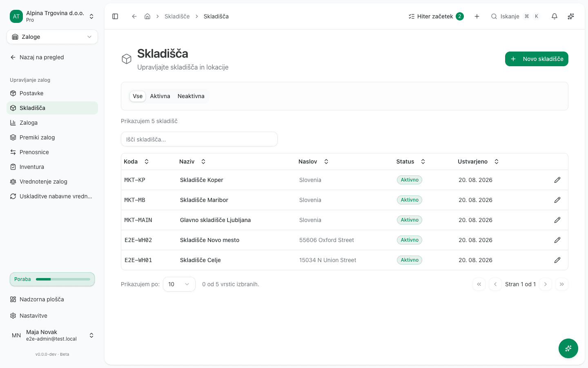588x368 pixels.
Task: Go back with the arrow icon
Action: [134, 16]
